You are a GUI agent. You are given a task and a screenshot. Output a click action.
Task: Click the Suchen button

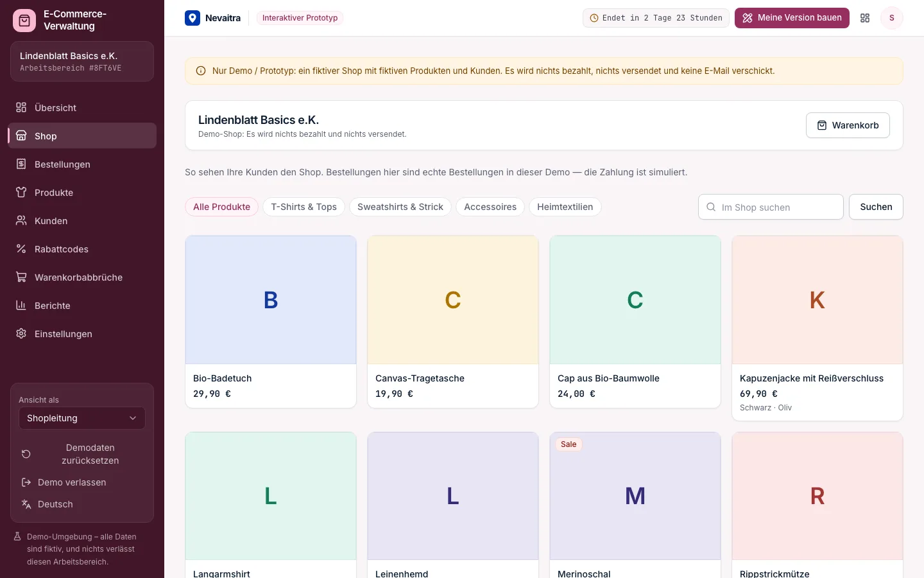876,207
